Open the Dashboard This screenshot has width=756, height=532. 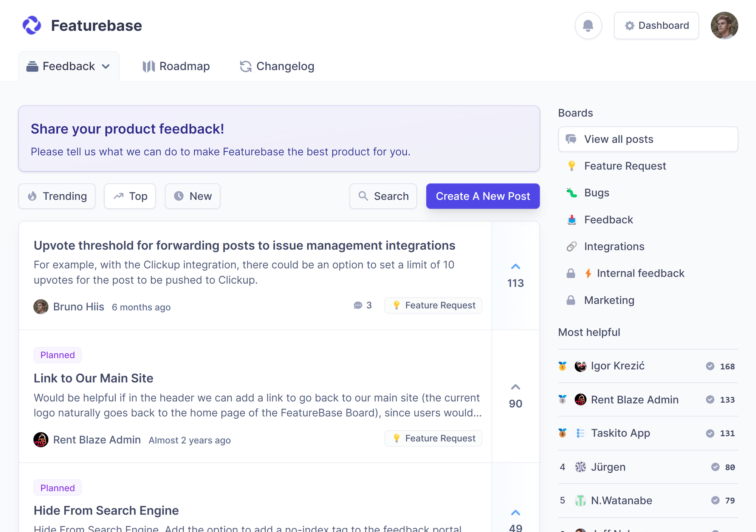pos(656,25)
